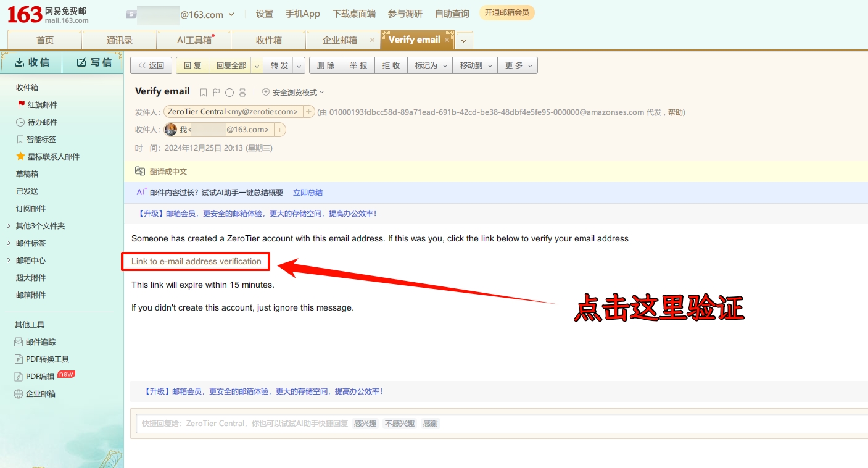Click the 转发 button
868x468 pixels.
[x=279, y=65]
